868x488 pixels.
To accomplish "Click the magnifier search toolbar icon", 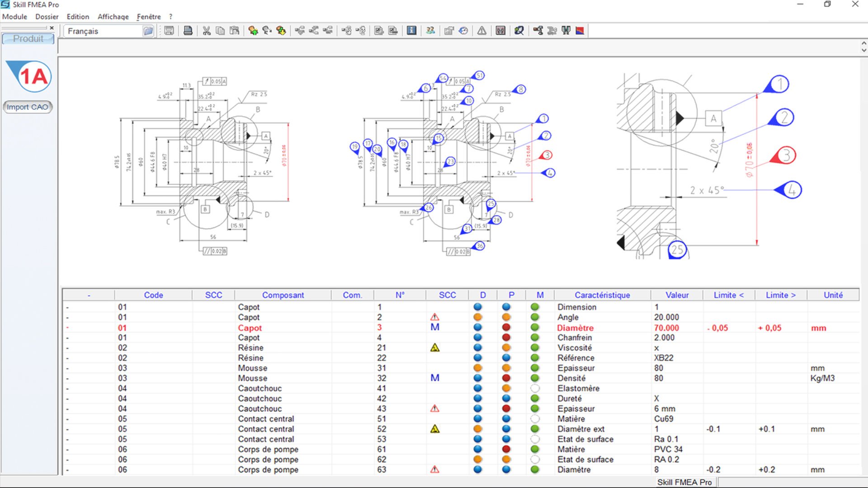I will click(519, 31).
